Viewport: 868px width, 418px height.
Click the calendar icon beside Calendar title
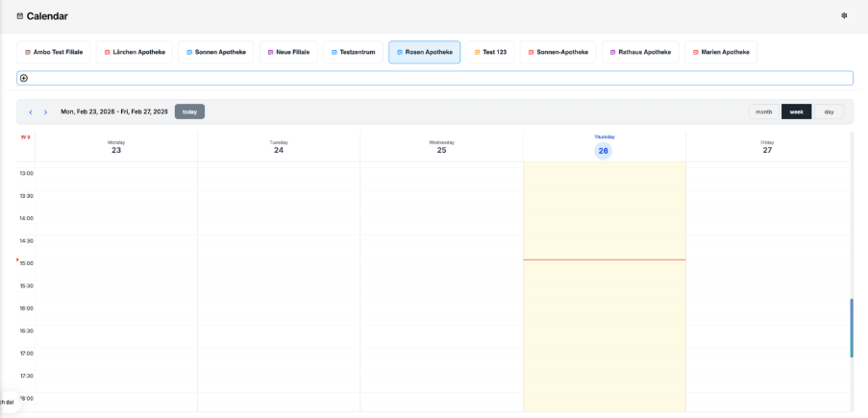click(x=20, y=16)
